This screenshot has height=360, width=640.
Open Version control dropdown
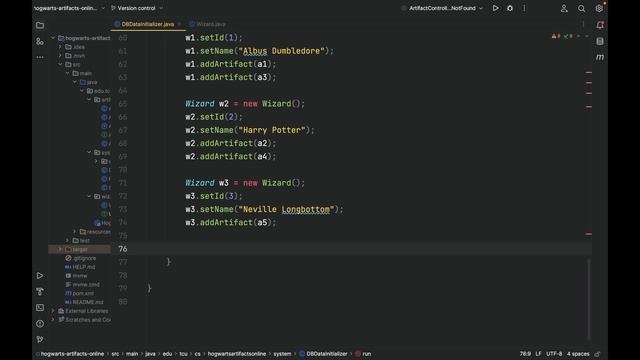(x=137, y=8)
